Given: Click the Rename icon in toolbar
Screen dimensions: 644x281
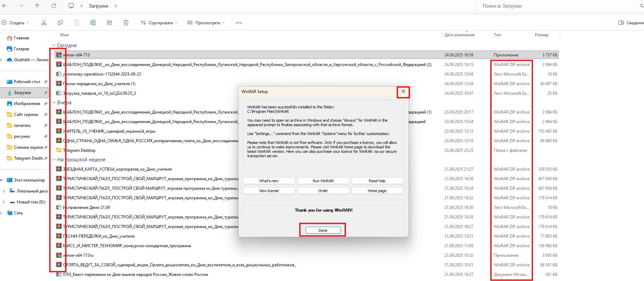Looking at the screenshot, I should [93, 23].
